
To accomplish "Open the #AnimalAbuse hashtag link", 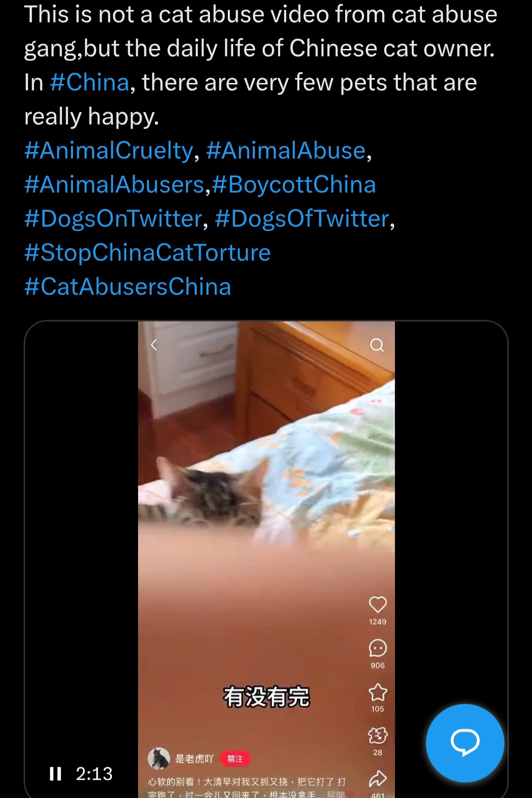I will point(286,151).
